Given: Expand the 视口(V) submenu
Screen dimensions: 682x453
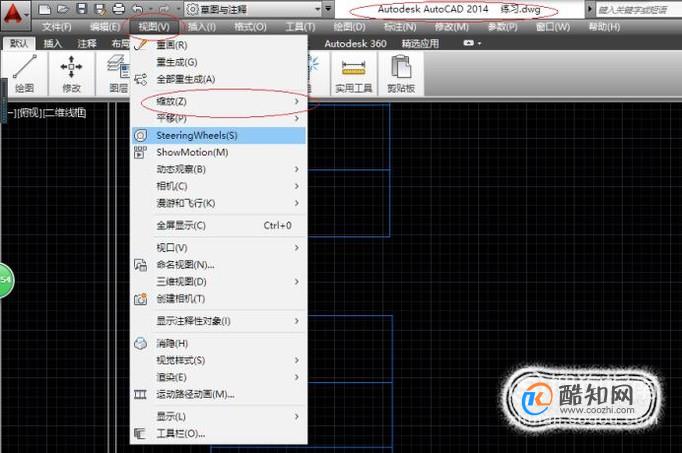Looking at the screenshot, I should click(219, 247).
